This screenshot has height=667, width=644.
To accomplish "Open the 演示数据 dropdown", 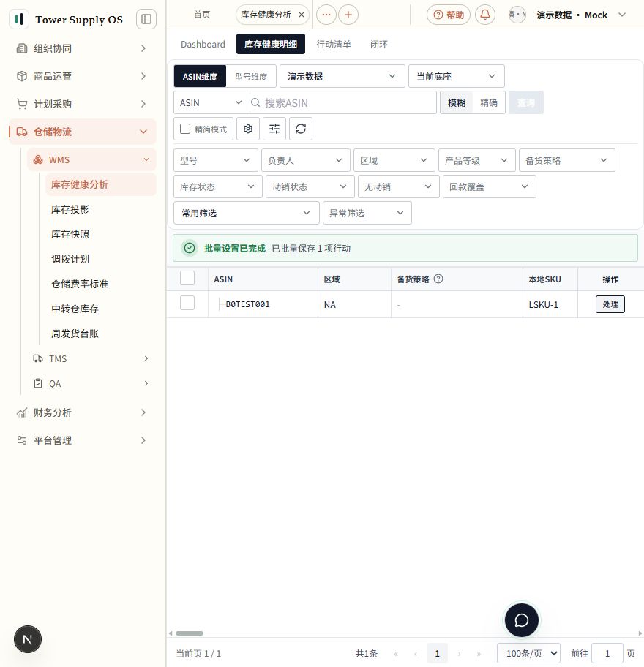I will (x=342, y=77).
